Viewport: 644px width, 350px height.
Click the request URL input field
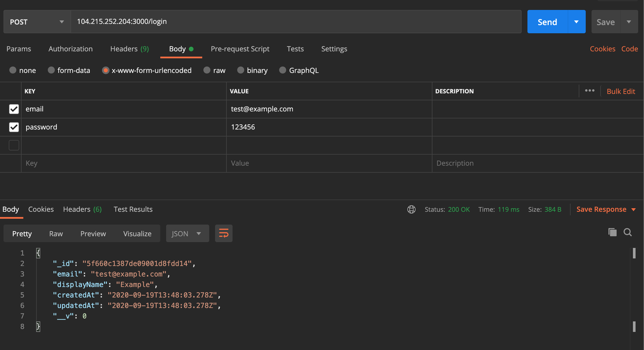tap(296, 21)
